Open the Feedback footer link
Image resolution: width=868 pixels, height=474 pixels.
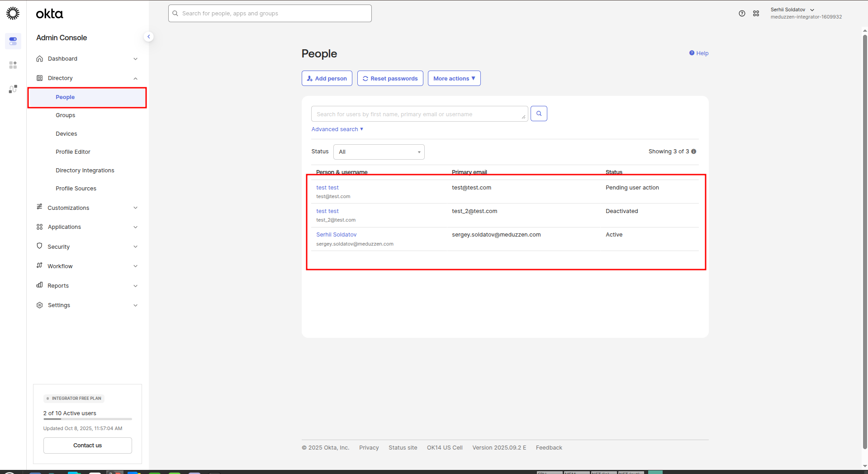(x=549, y=448)
